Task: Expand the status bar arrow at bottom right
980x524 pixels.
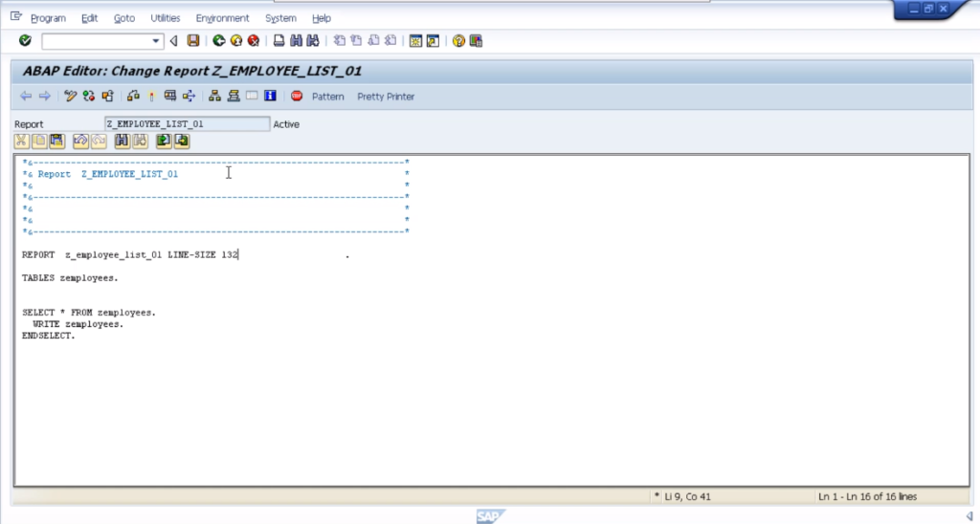Action: 969,516
